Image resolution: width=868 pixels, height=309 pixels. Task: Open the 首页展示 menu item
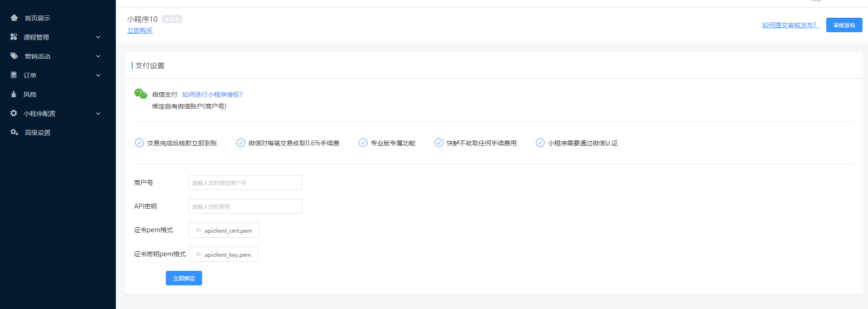pyautogui.click(x=37, y=18)
